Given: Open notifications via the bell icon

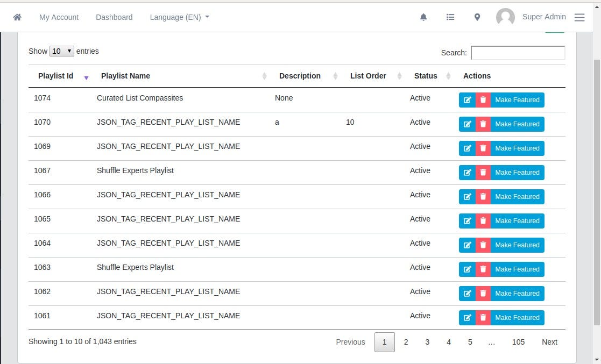Looking at the screenshot, I should [423, 17].
